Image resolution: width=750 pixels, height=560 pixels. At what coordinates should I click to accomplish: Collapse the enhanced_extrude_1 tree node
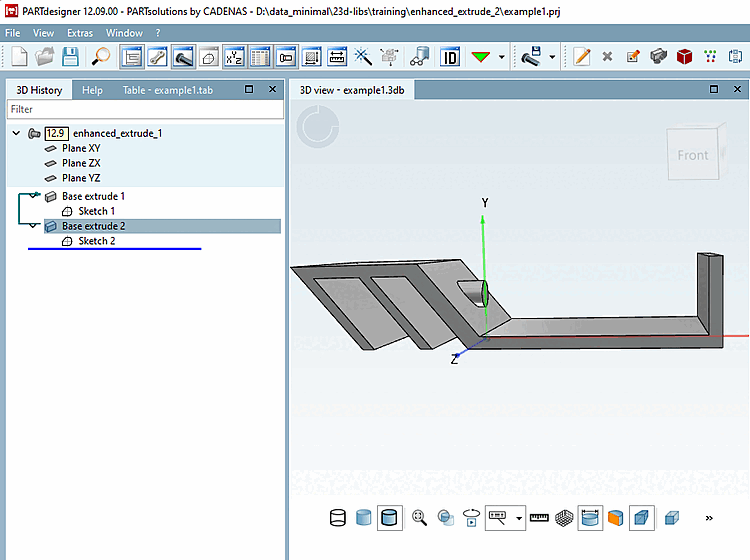[x=16, y=133]
